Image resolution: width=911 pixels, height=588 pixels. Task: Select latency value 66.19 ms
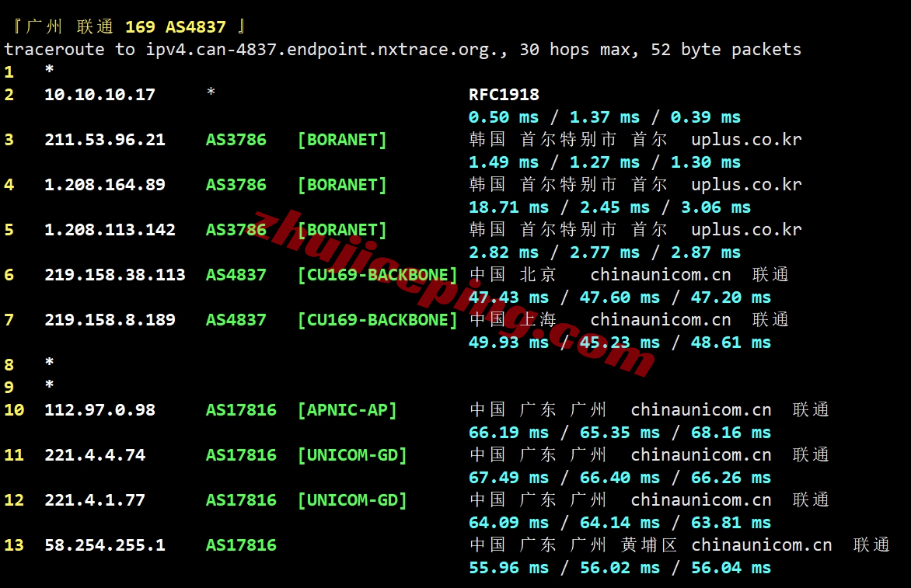point(508,433)
